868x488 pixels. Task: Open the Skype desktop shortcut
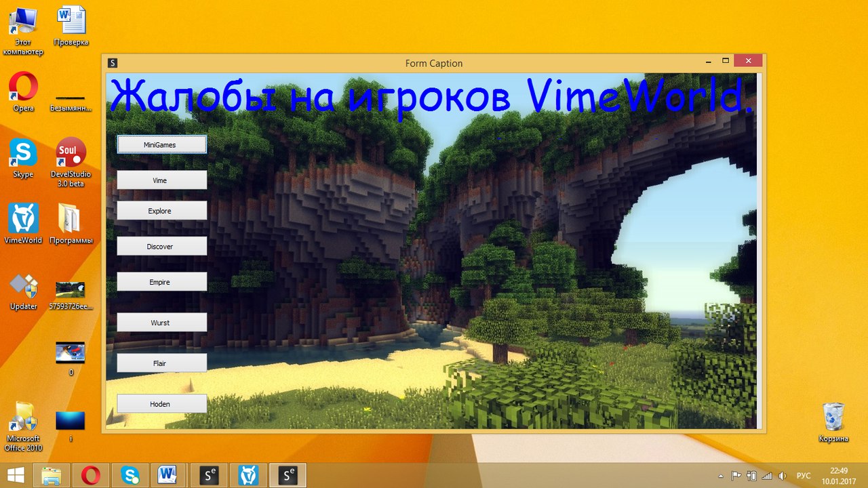tap(23, 159)
